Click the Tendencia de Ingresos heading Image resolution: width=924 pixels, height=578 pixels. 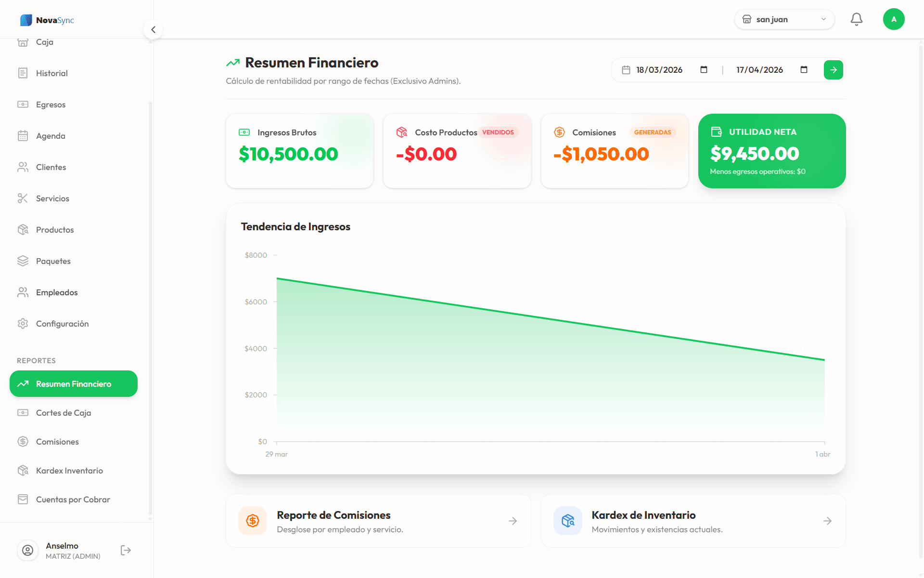295,227
